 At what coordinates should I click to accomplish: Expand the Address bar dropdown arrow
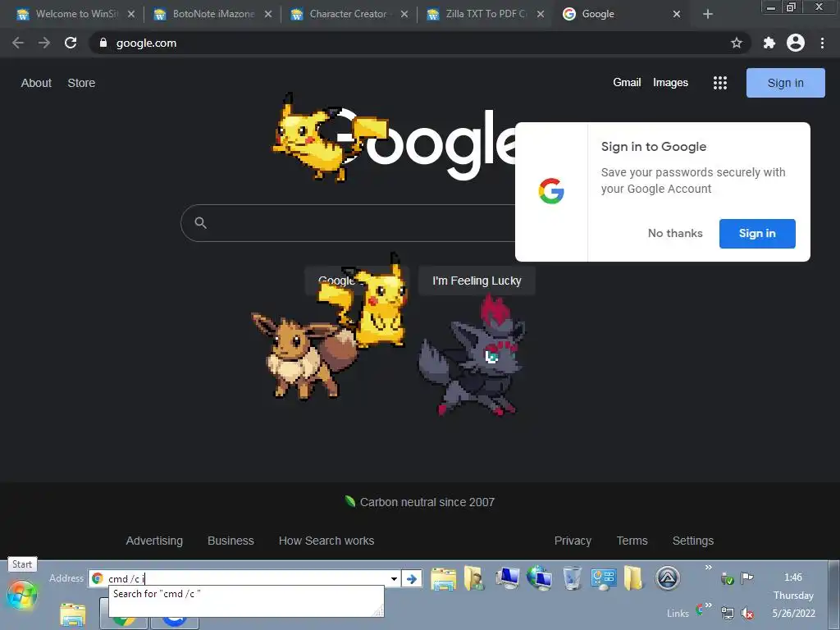pos(394,578)
